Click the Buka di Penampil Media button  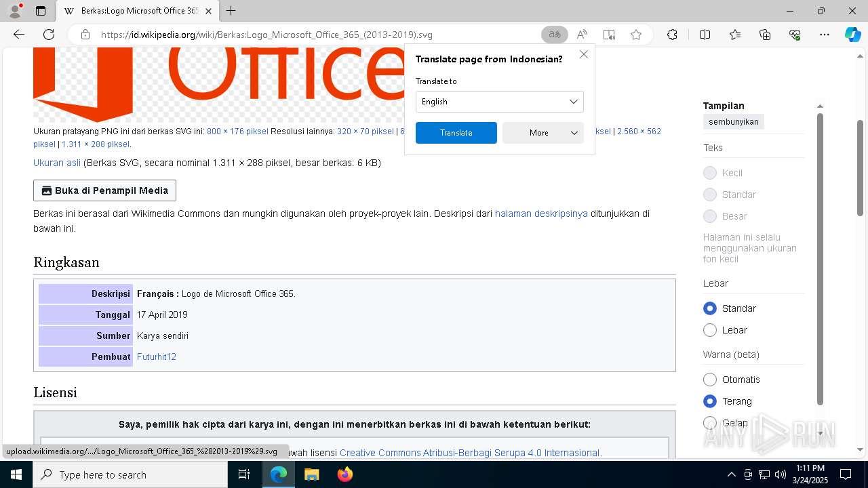click(x=104, y=190)
